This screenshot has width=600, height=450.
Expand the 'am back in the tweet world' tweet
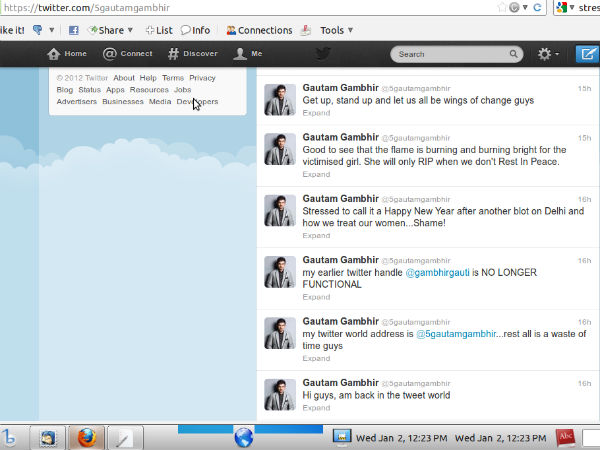point(316,408)
